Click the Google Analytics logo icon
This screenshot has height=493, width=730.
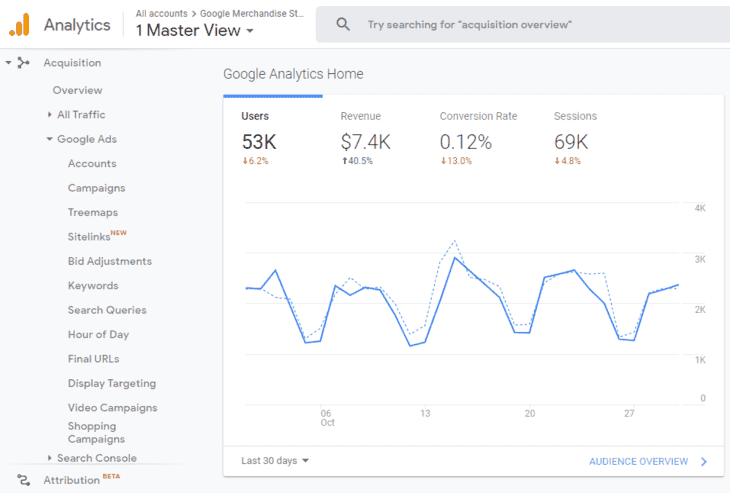point(19,24)
